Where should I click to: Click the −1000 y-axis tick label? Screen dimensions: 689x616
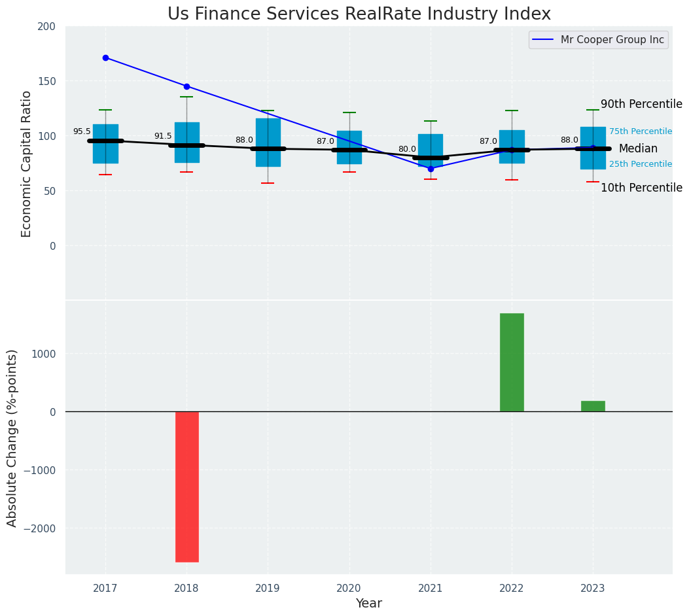(40, 470)
